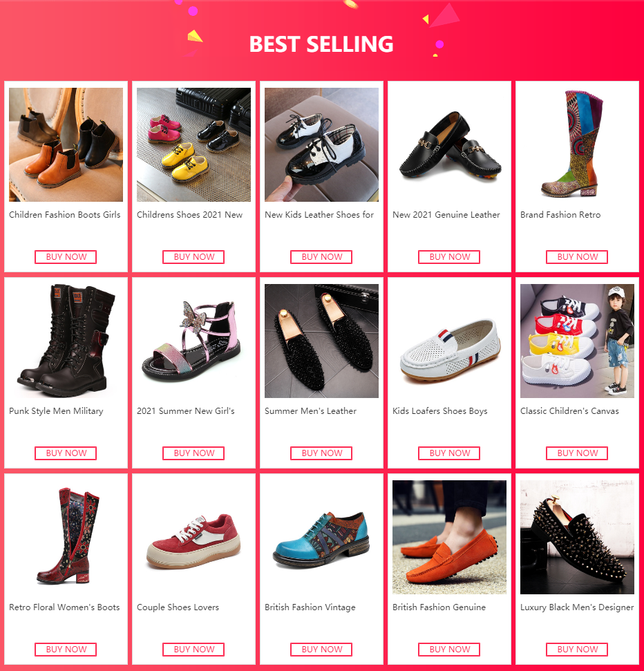Open the Children Fashion Boots Girls product image

66,144
